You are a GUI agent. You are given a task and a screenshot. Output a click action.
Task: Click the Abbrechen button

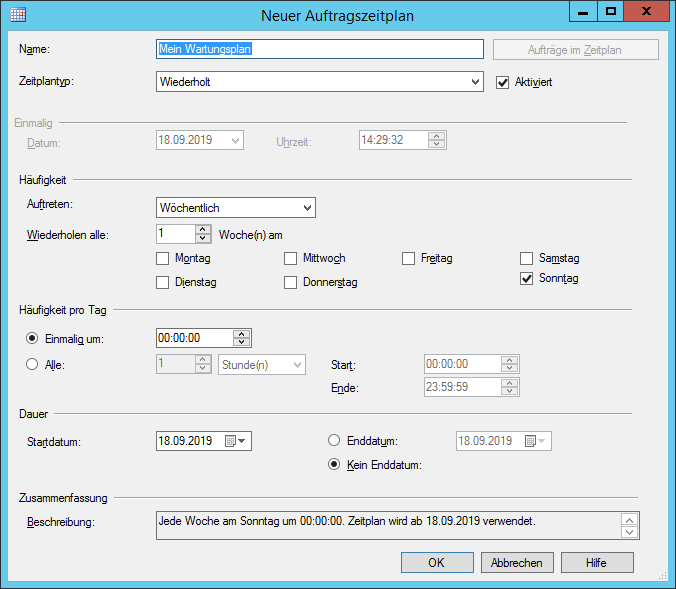tap(517, 563)
